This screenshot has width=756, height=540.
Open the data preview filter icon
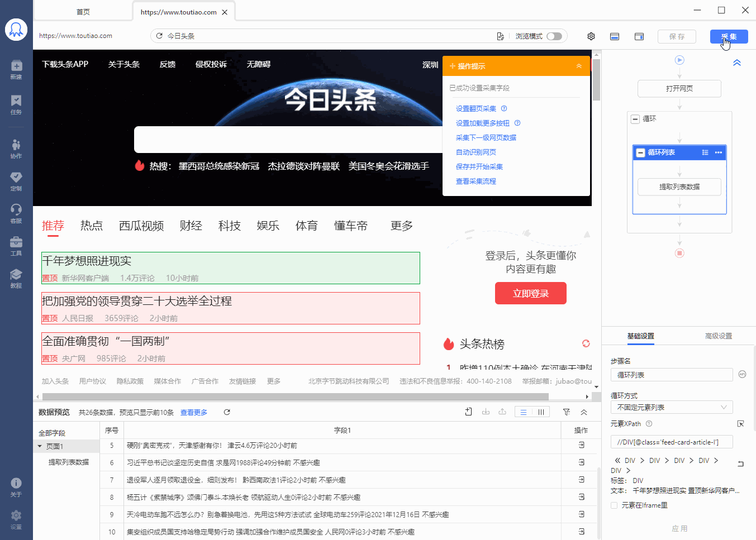pyautogui.click(x=567, y=412)
